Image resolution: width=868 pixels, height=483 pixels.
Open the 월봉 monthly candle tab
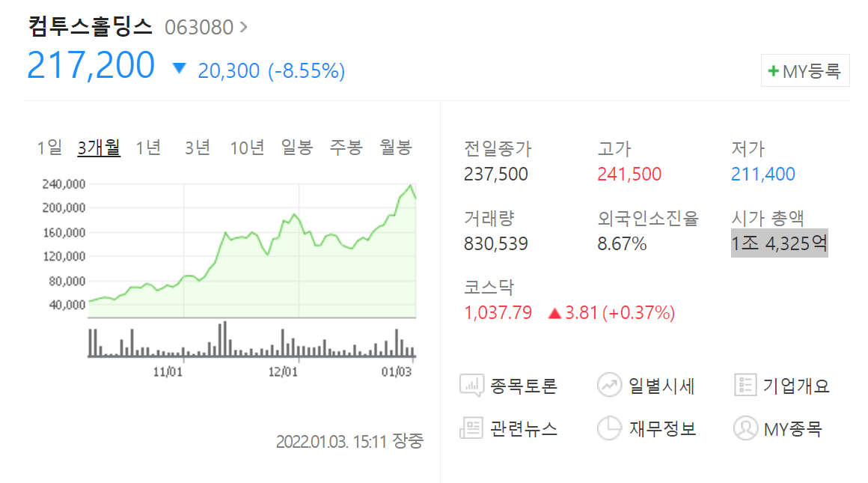click(395, 148)
